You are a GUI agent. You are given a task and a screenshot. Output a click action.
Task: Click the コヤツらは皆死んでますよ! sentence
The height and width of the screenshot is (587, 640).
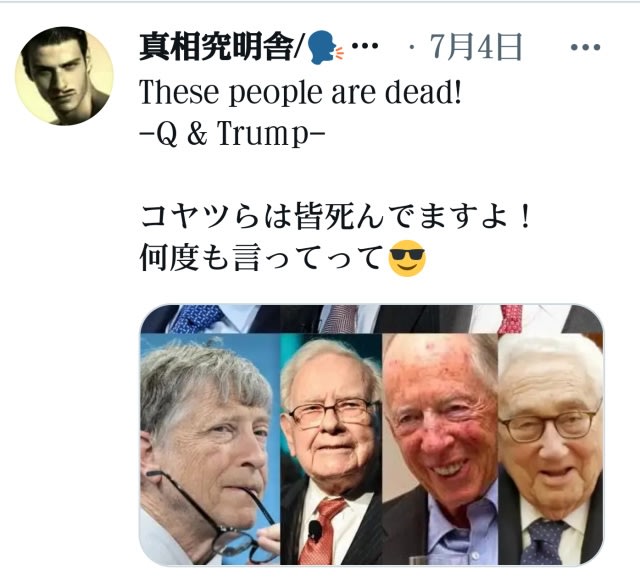point(336,216)
